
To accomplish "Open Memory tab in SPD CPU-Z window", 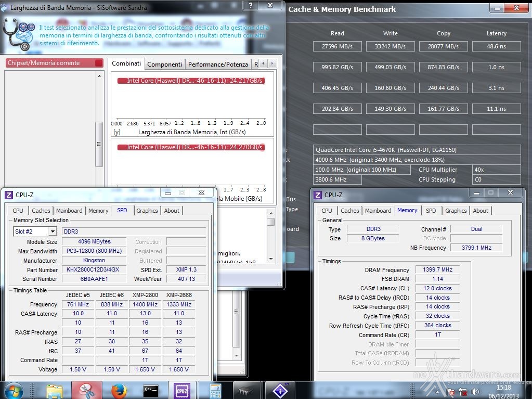I will pyautogui.click(x=98, y=210).
